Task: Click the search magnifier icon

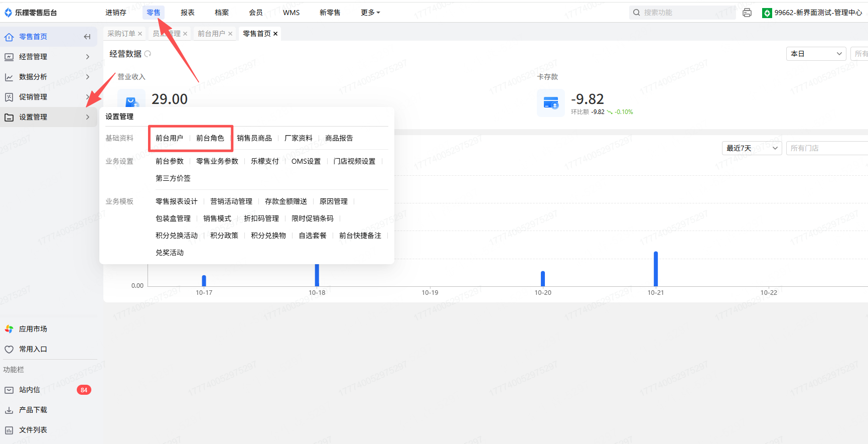Action: pyautogui.click(x=637, y=13)
